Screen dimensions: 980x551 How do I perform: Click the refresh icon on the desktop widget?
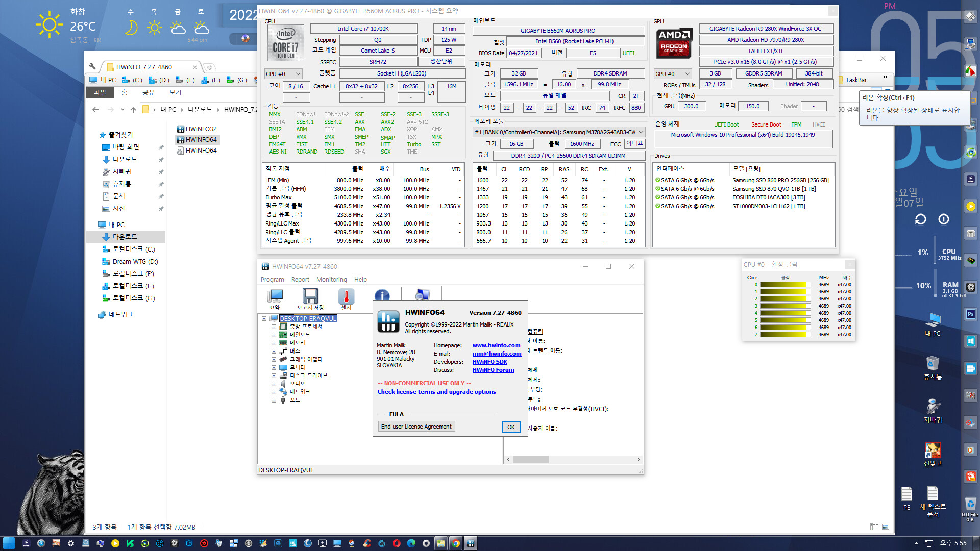(x=920, y=219)
